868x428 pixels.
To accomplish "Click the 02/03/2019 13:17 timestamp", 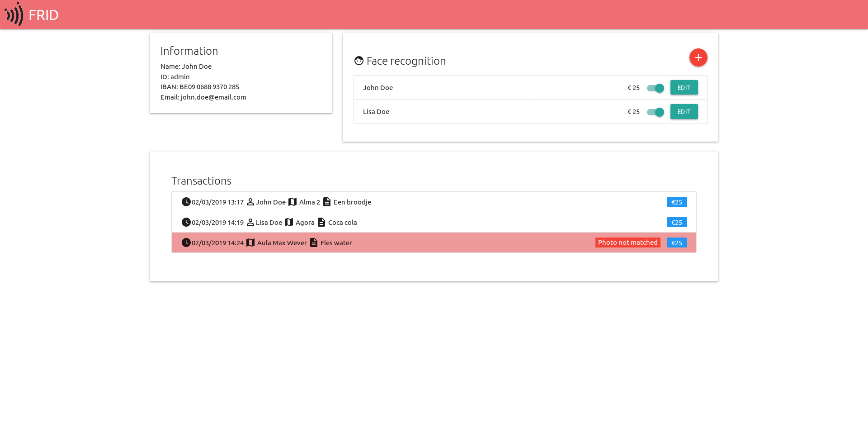I will click(x=217, y=202).
